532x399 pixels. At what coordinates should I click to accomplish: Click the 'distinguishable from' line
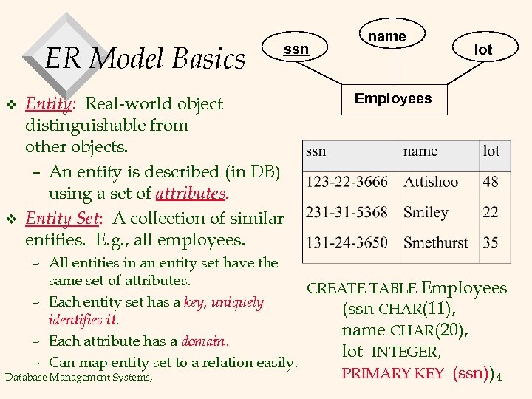coord(106,126)
